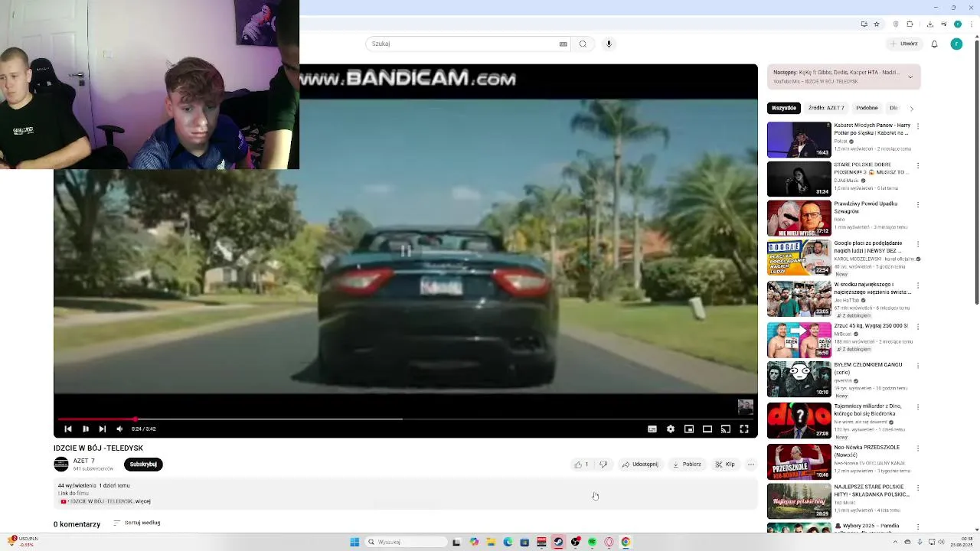
Task: Open Chrome from the taskbar
Action: click(626, 542)
